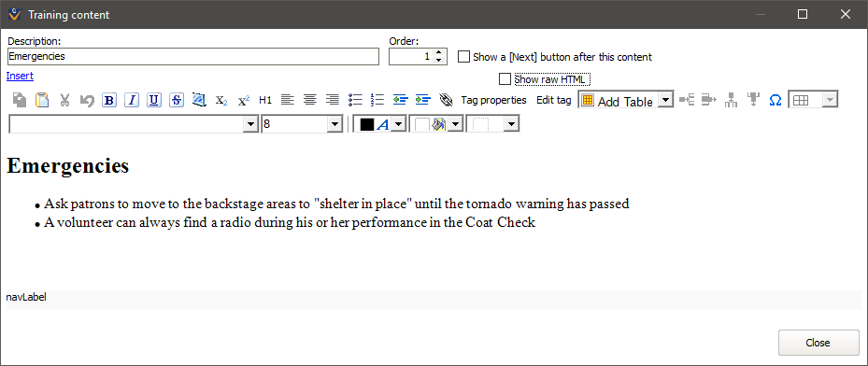The width and height of the screenshot is (868, 366).
Task: Click the Emergencies heading in the editor
Action: pyautogui.click(x=68, y=166)
